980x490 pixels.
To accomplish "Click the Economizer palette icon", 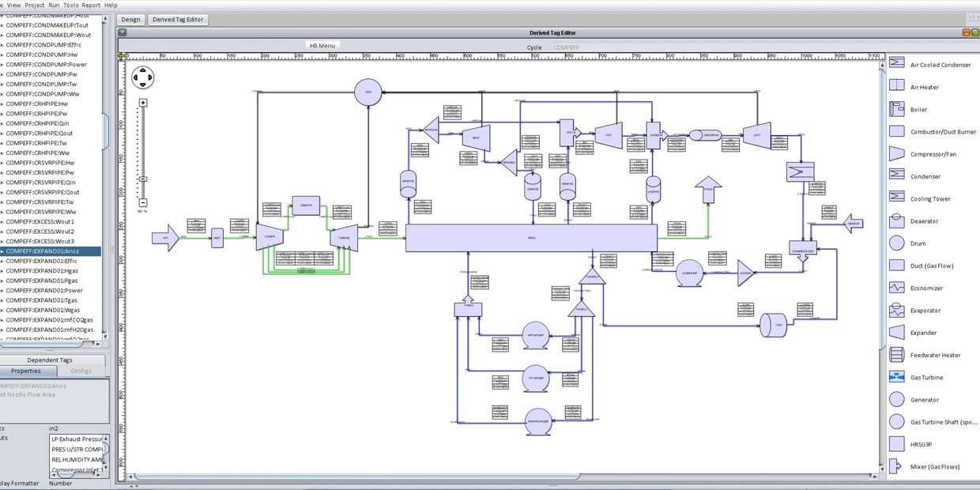I will coord(897,288).
